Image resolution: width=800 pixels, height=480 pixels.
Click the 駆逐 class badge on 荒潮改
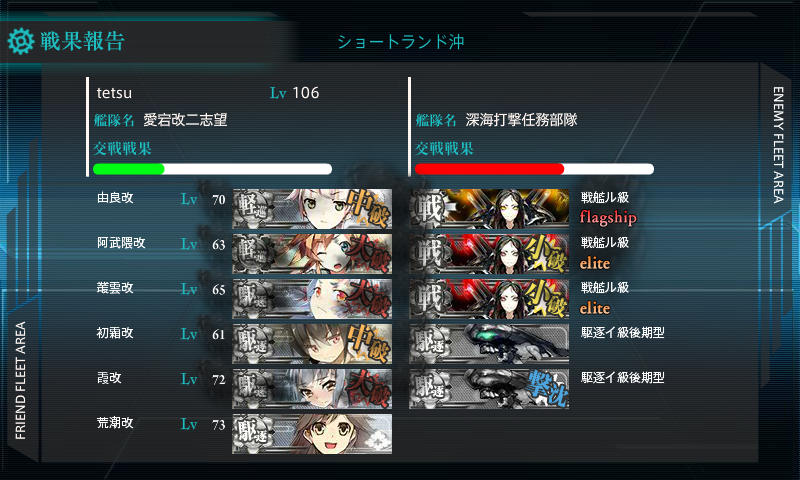pyautogui.click(x=253, y=434)
